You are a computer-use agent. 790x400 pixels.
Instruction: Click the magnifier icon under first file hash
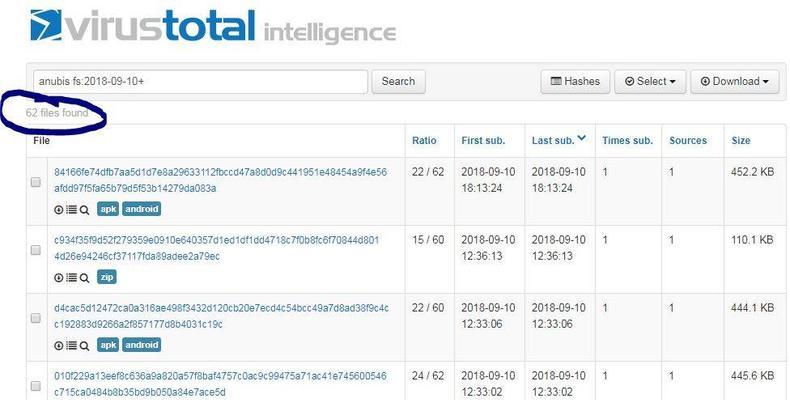pyautogui.click(x=85, y=210)
